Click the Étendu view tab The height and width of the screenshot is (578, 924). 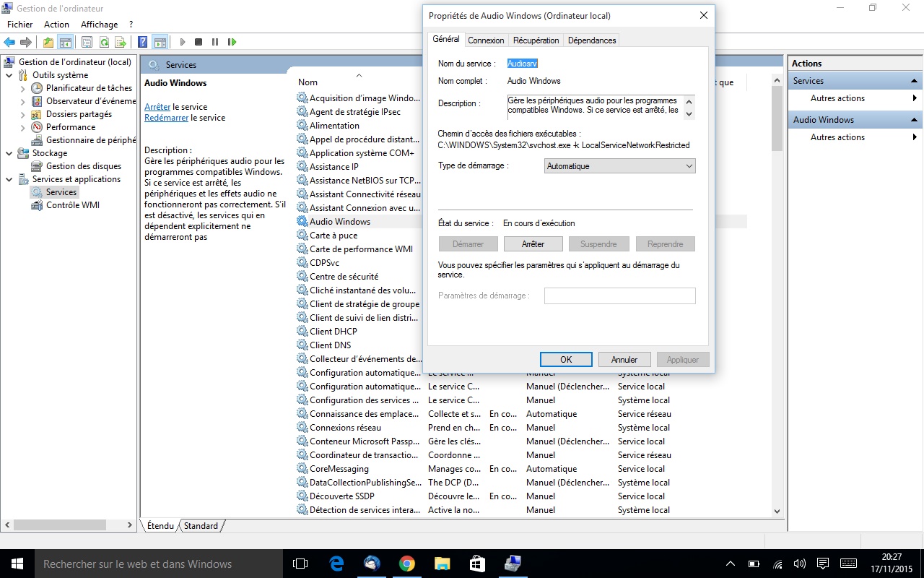[160, 526]
